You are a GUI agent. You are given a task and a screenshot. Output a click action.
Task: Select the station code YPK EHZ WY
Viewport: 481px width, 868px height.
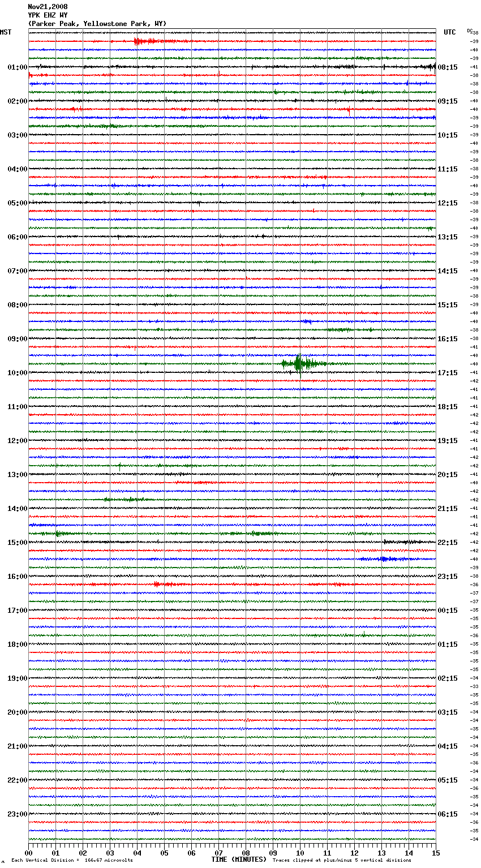point(48,15)
